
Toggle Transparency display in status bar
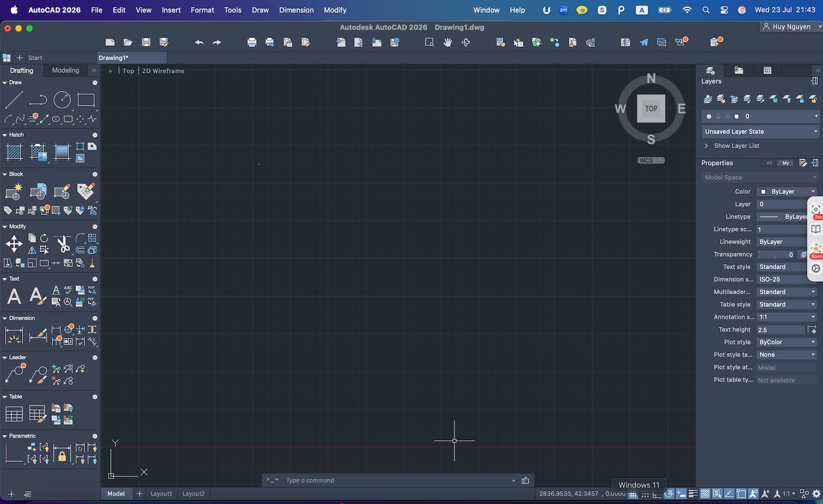point(705,494)
